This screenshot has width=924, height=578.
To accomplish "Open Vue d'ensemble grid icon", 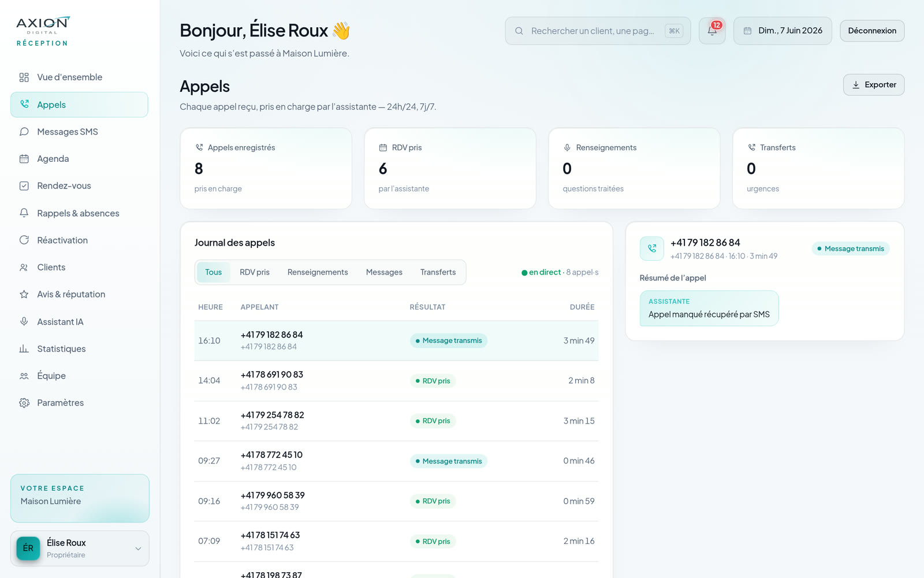I will click(x=24, y=77).
